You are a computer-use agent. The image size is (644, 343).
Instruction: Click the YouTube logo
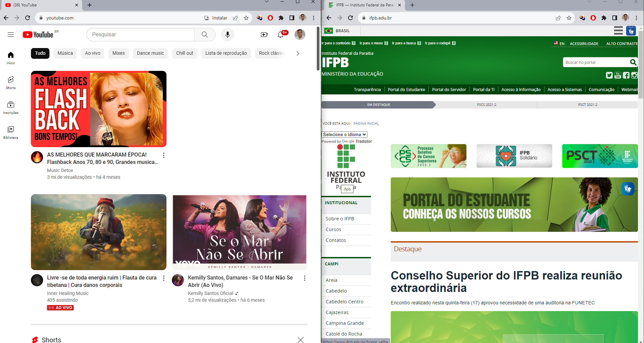pos(38,35)
